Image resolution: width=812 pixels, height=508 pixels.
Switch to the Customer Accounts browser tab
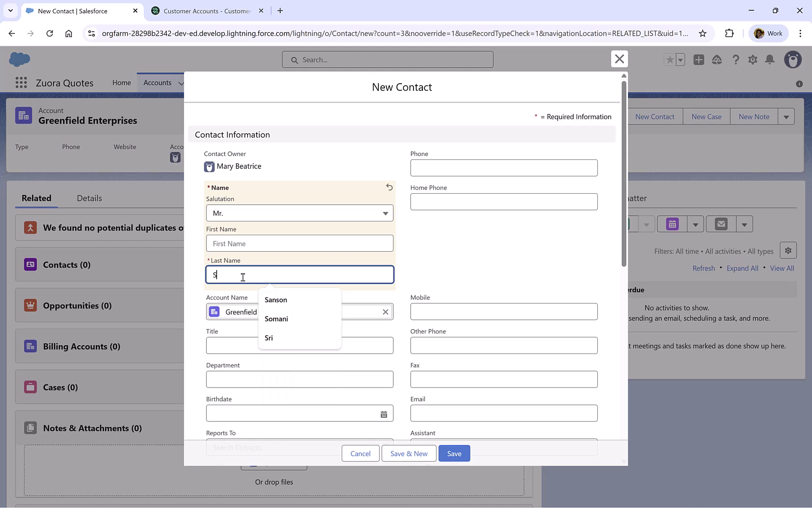[202, 10]
